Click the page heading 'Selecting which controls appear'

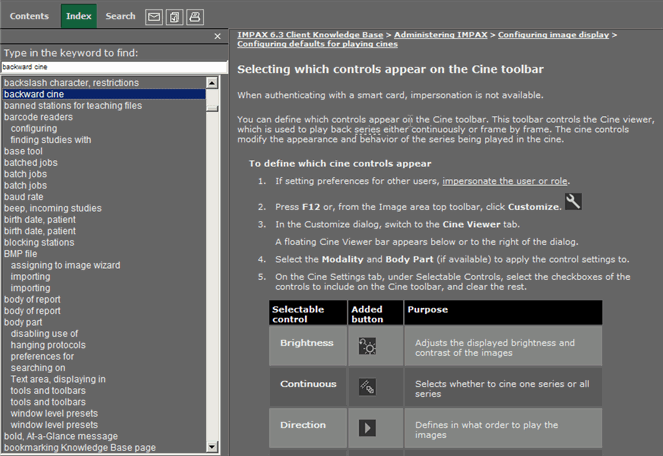pos(390,69)
